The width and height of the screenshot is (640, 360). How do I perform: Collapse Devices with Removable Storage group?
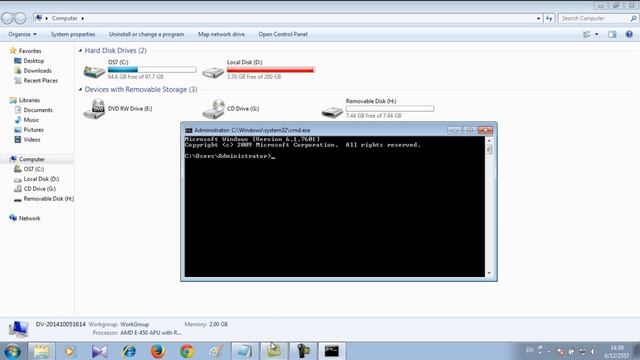coord(80,89)
